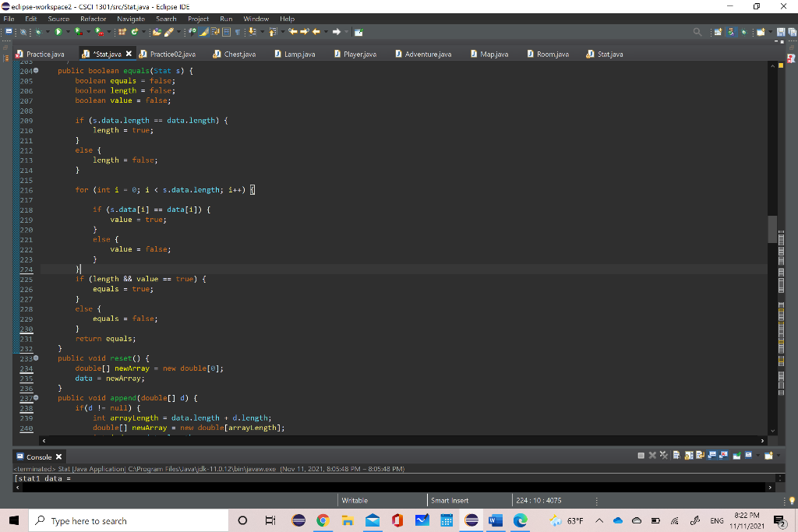Collapse append method at line 237
The image size is (798, 532).
36,398
